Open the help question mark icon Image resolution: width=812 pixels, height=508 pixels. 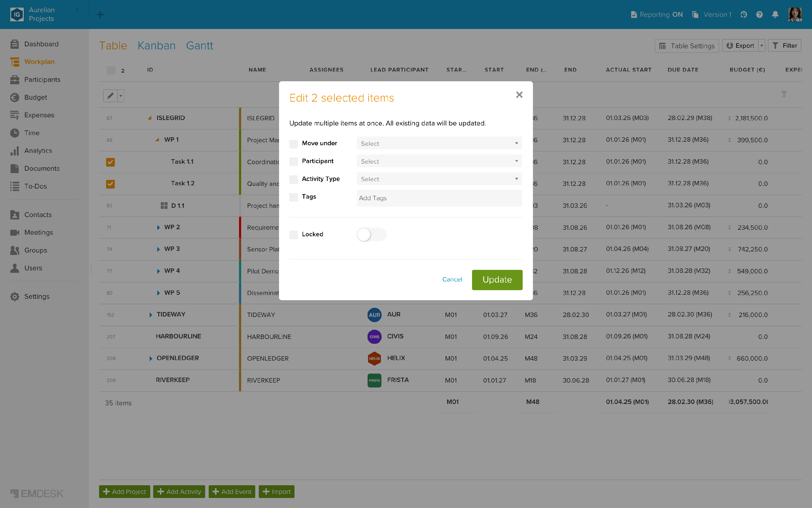click(759, 14)
